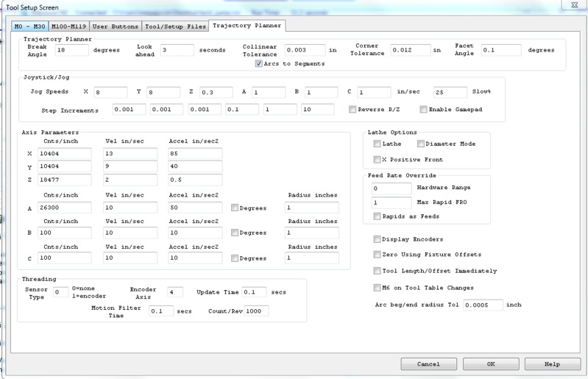Click the Cancel button
The image size is (588, 379).
(x=428, y=364)
